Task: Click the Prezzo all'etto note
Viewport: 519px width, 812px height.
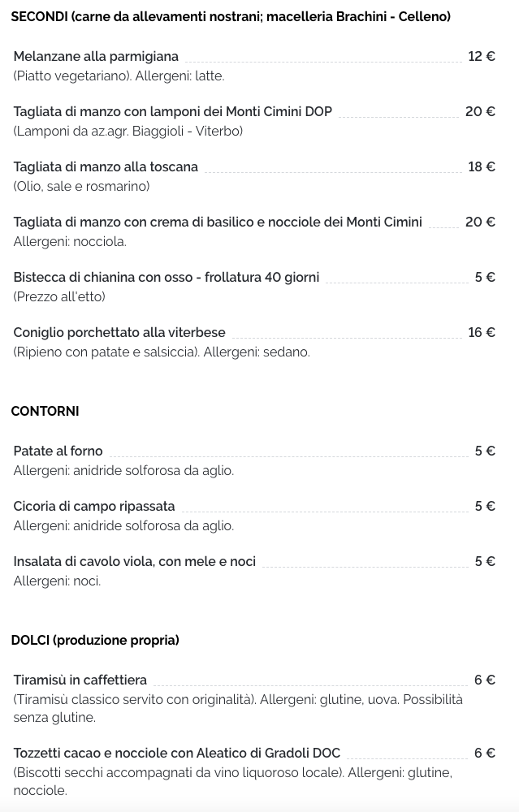Action: pyautogui.click(x=59, y=296)
